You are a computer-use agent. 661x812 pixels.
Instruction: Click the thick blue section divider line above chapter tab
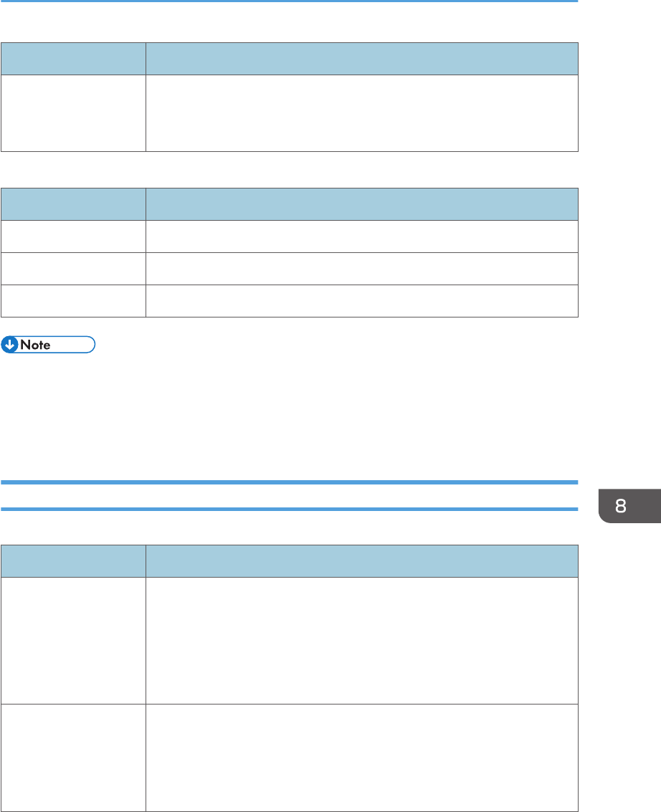pyautogui.click(x=289, y=482)
